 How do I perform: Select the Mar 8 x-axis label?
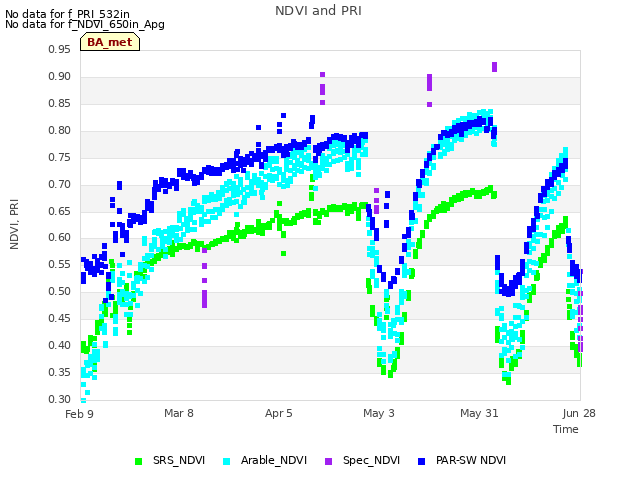(179, 413)
